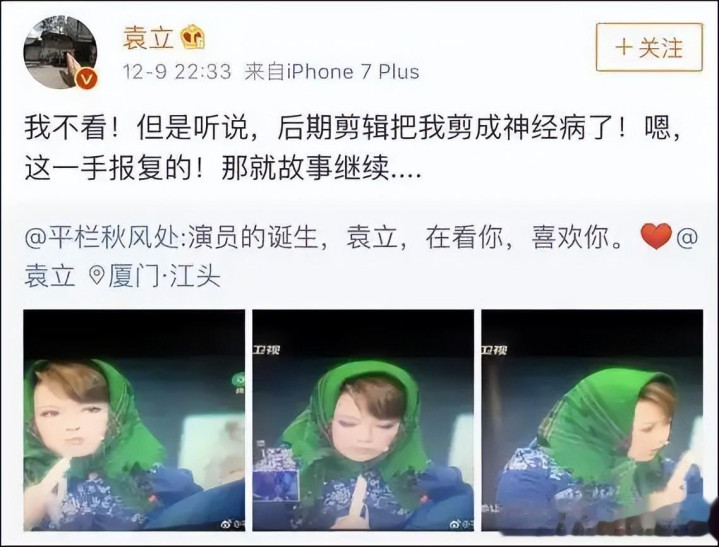Open the first photo thumbnail on left
Image resolution: width=719 pixels, height=547 pixels.
click(x=134, y=420)
